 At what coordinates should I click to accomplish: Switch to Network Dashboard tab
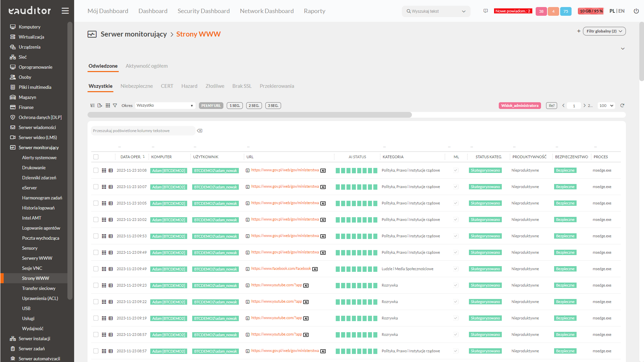(x=267, y=11)
